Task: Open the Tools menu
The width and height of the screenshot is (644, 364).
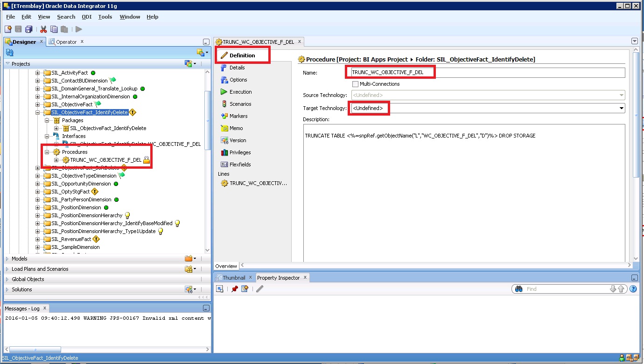Action: pos(105,17)
